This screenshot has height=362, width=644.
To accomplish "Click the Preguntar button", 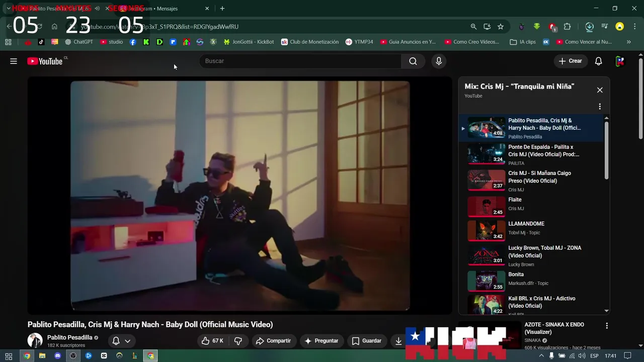I will point(321,341).
